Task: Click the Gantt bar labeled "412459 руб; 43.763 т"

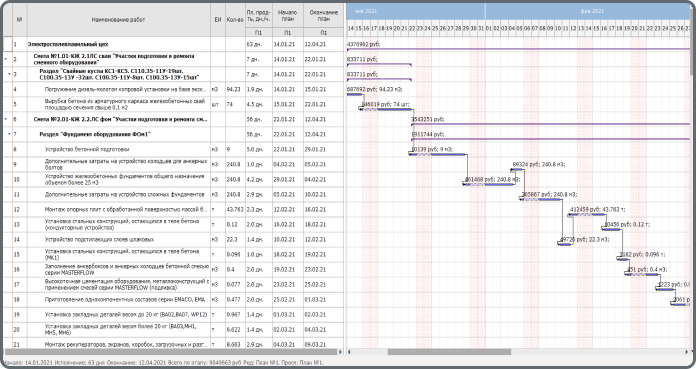Action: [587, 214]
